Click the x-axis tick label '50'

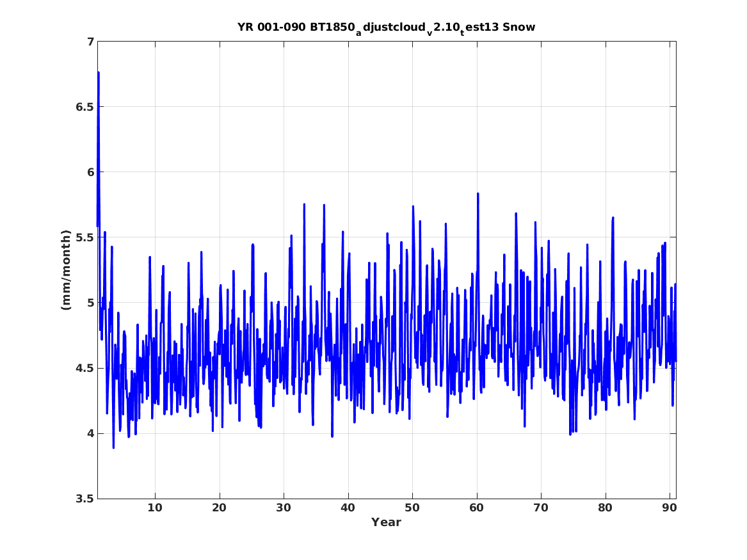point(412,508)
